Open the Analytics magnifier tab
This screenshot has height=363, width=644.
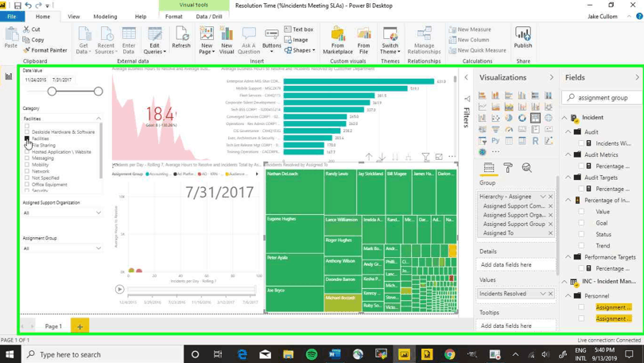coord(527,168)
